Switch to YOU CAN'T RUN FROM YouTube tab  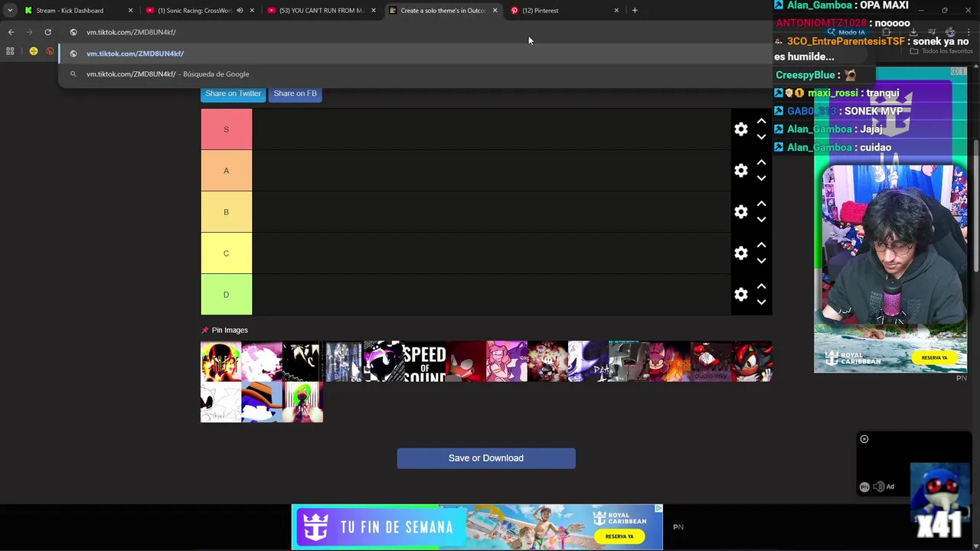pyautogui.click(x=321, y=11)
